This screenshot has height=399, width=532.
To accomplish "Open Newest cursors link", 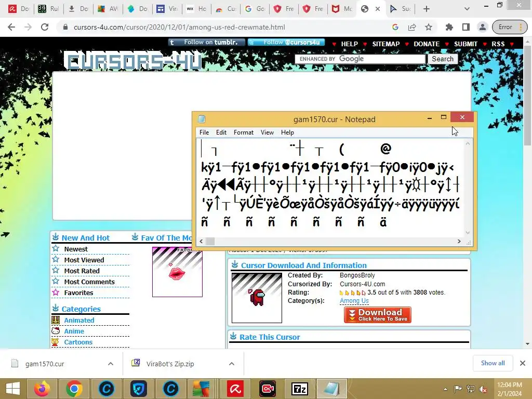I will coord(76,249).
